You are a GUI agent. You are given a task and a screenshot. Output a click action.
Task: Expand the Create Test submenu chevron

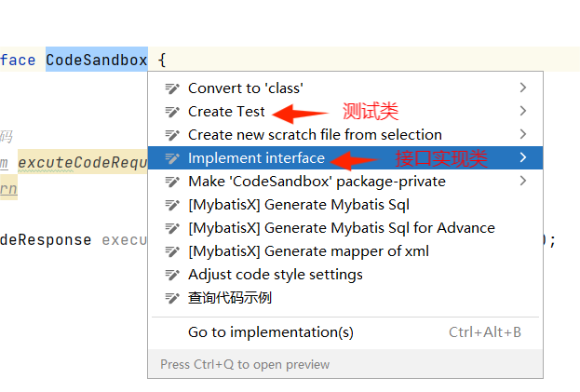tap(522, 111)
